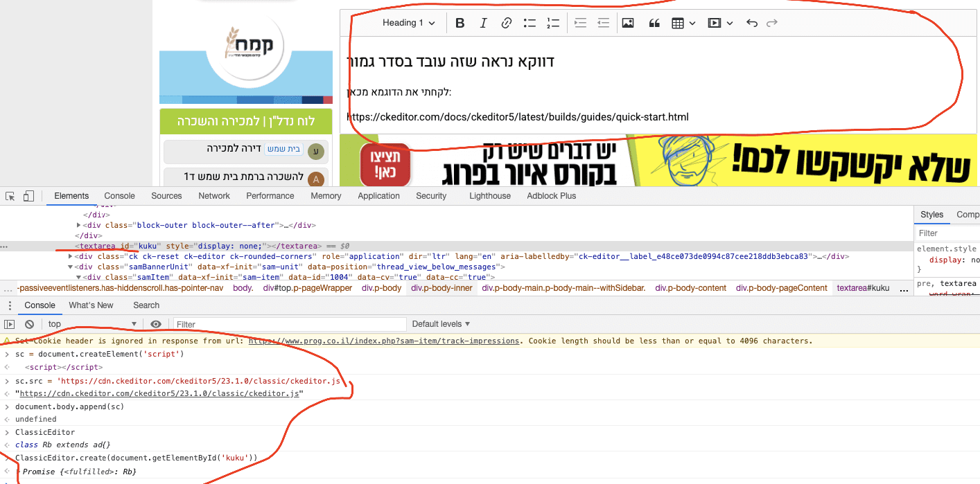980x484 pixels.
Task: Create a live expression with eye icon
Action: pos(156,324)
